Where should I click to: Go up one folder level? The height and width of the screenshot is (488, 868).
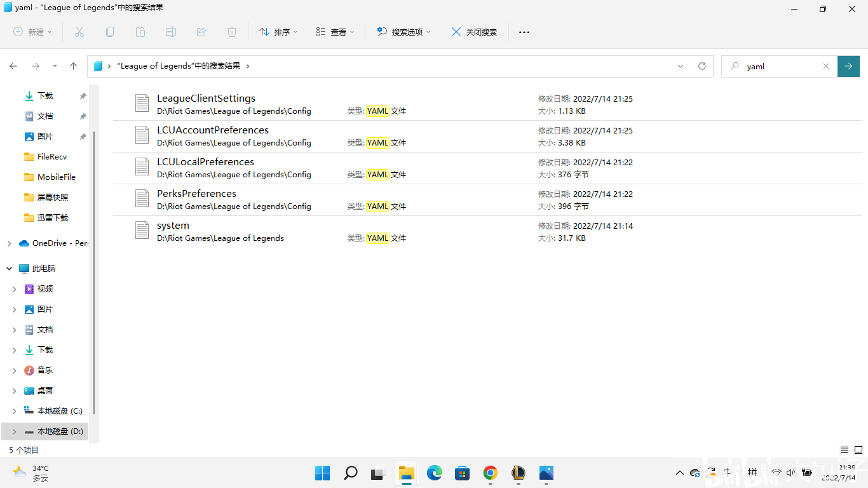point(74,66)
